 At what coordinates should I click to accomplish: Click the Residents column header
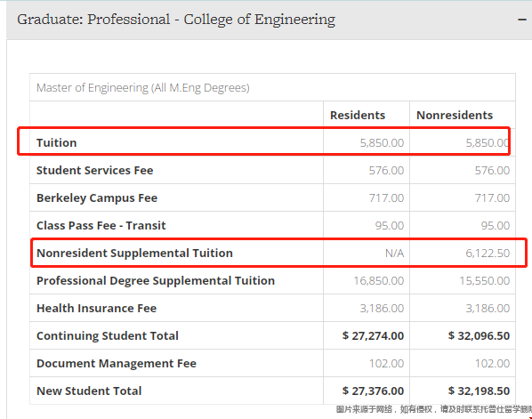(x=358, y=115)
